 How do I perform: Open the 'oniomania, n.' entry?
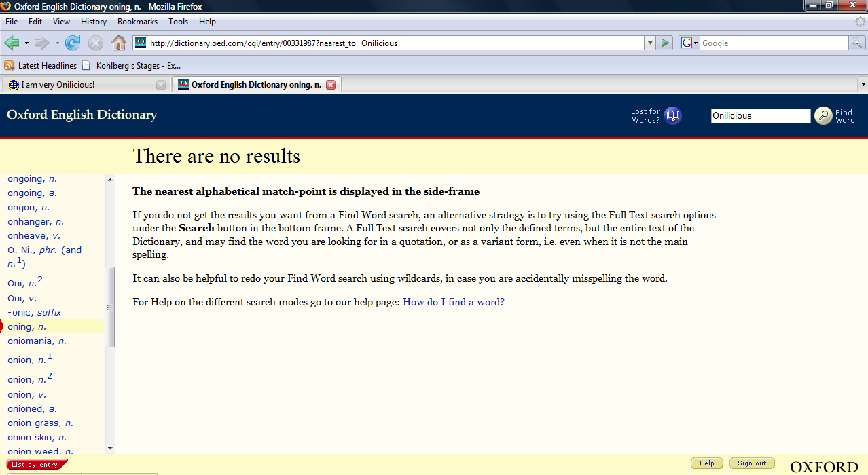pos(37,341)
